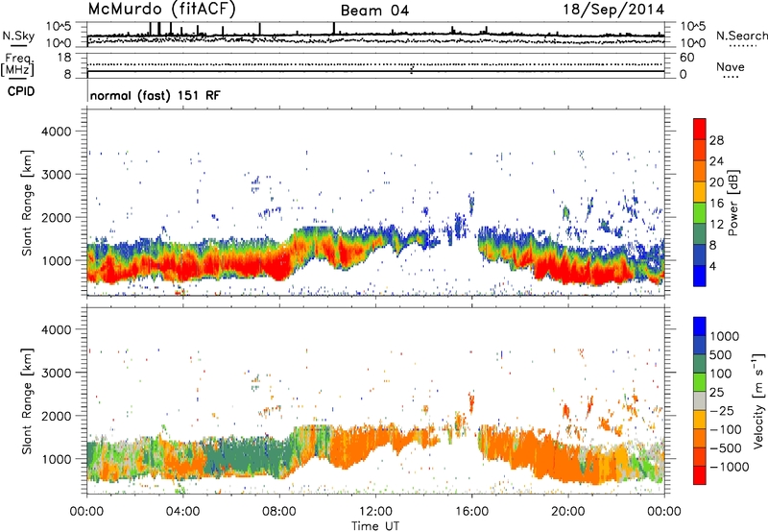
Task: Click '4000' on power panel range axis
Action: point(57,132)
